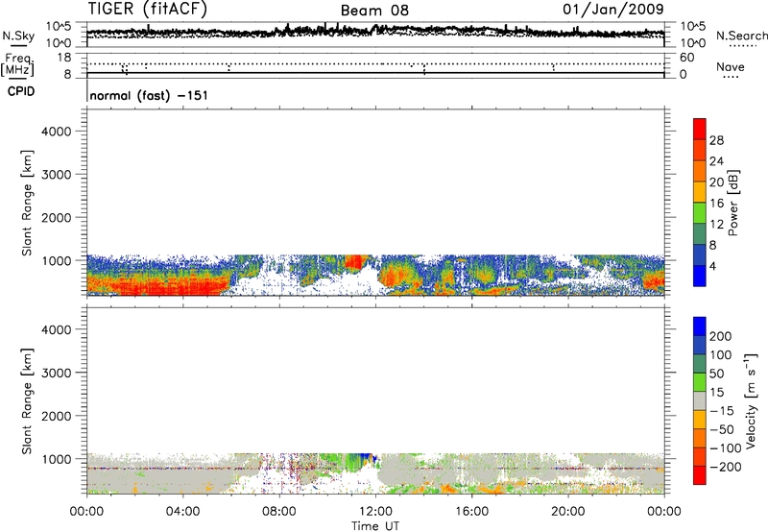Click the 'Nave' legend label

tap(731, 67)
